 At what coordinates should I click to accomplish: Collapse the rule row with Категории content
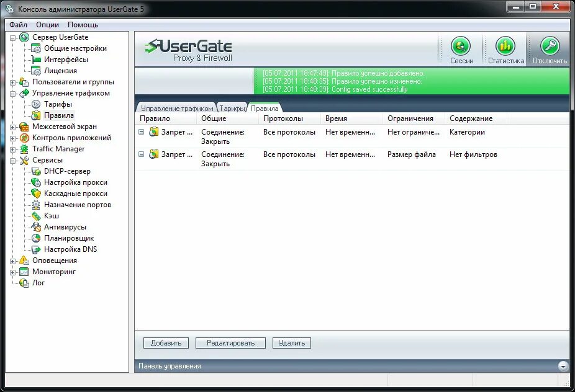click(141, 132)
